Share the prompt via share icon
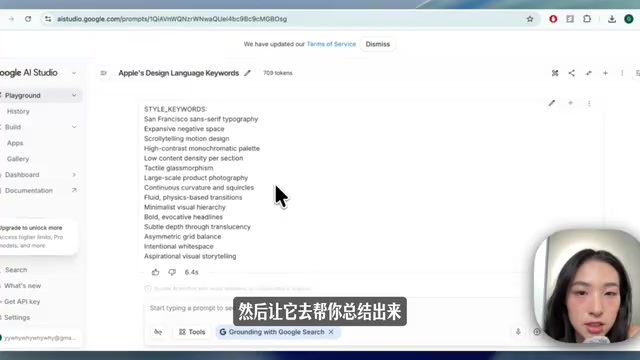The image size is (640, 360). point(571,73)
